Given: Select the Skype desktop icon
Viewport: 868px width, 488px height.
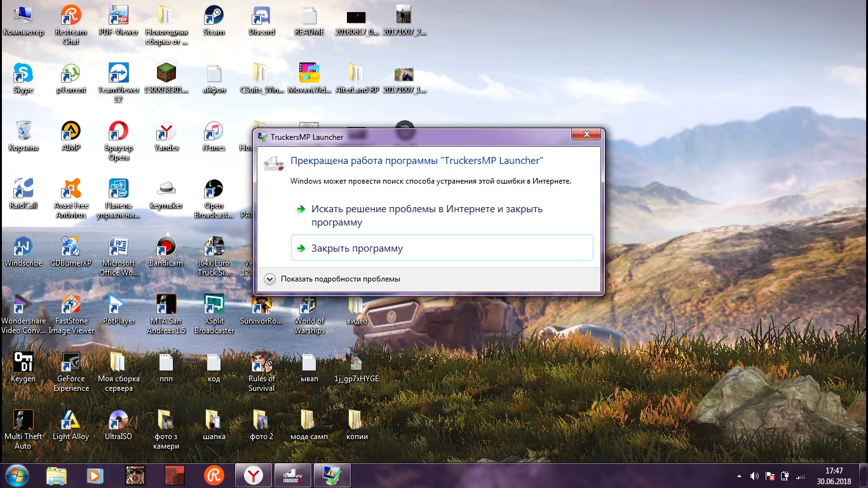Looking at the screenshot, I should [24, 79].
